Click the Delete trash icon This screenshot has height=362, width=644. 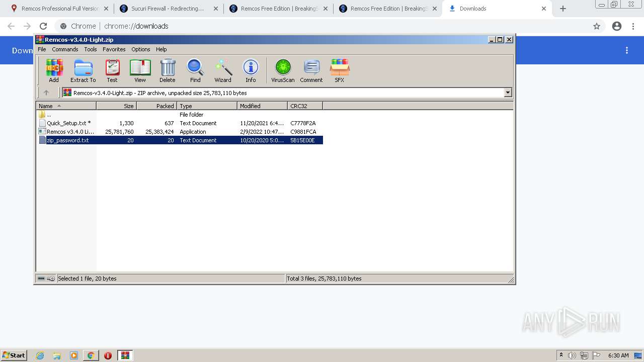point(168,70)
